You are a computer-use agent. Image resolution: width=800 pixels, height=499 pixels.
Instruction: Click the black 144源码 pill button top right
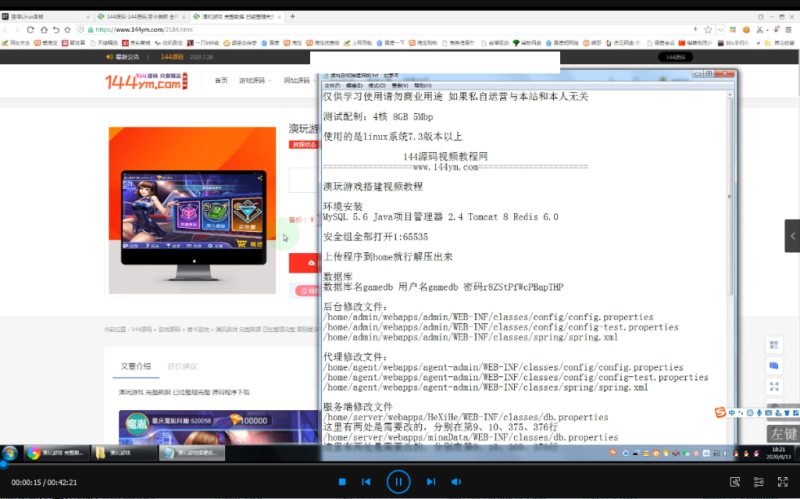676,57
